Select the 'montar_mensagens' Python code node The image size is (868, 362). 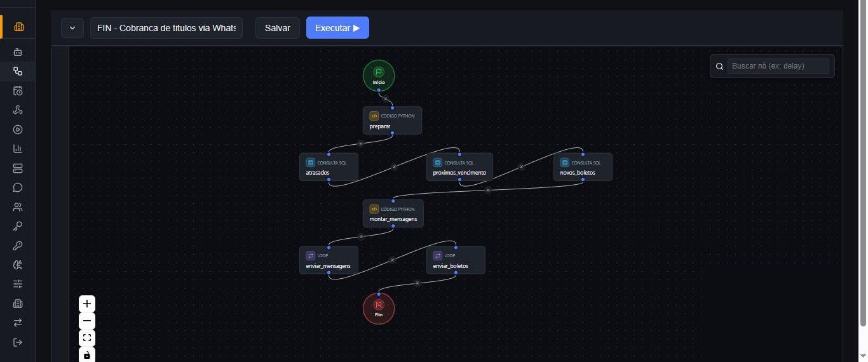[x=393, y=213]
